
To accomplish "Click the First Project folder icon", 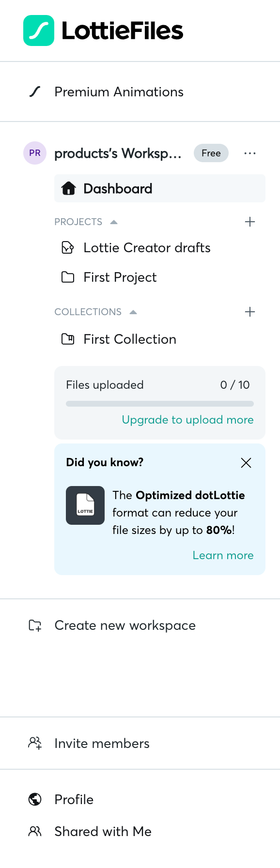I will click(68, 277).
